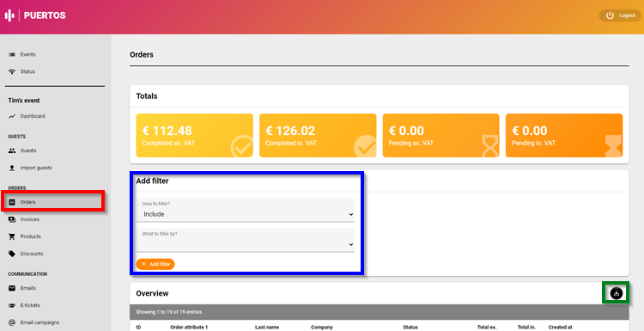Image resolution: width=644 pixels, height=331 pixels.
Task: Click the Pending ex. VAT total card
Action: click(x=440, y=135)
